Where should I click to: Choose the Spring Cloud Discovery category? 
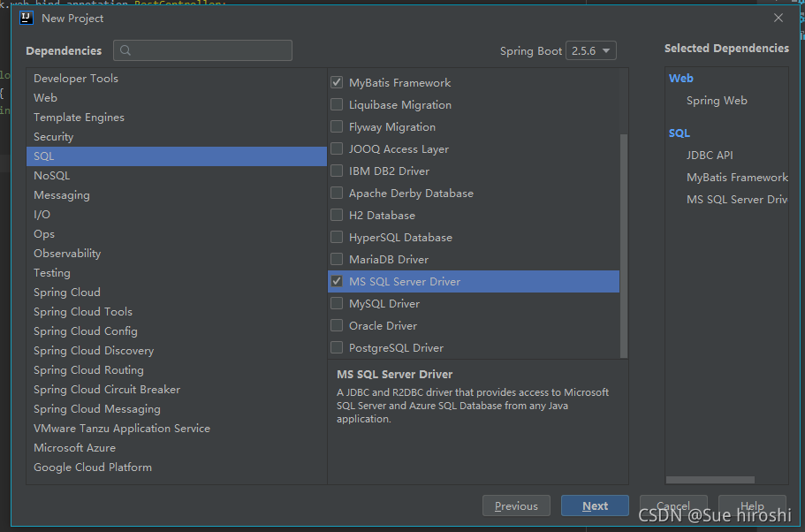coord(177,351)
